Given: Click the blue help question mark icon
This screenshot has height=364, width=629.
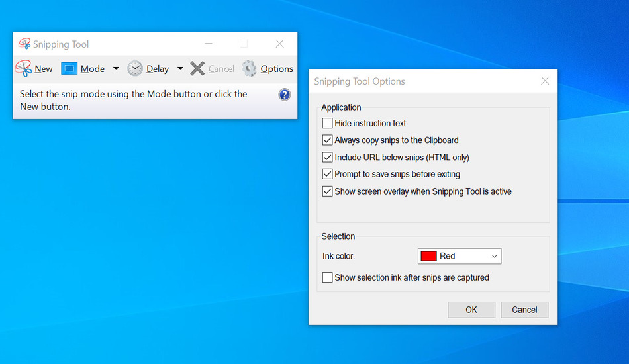Looking at the screenshot, I should [x=285, y=95].
